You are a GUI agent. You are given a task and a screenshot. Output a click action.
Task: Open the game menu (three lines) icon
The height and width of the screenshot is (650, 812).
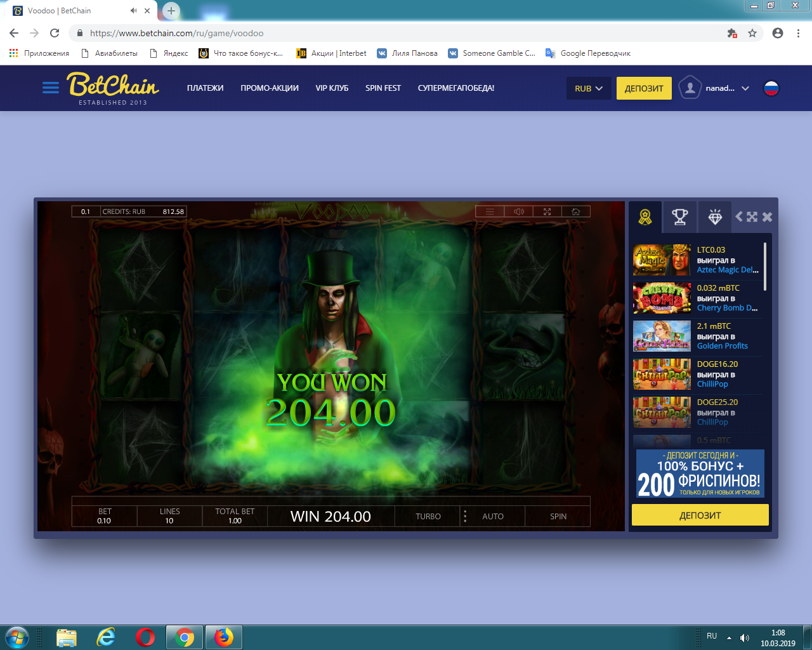pos(490,211)
